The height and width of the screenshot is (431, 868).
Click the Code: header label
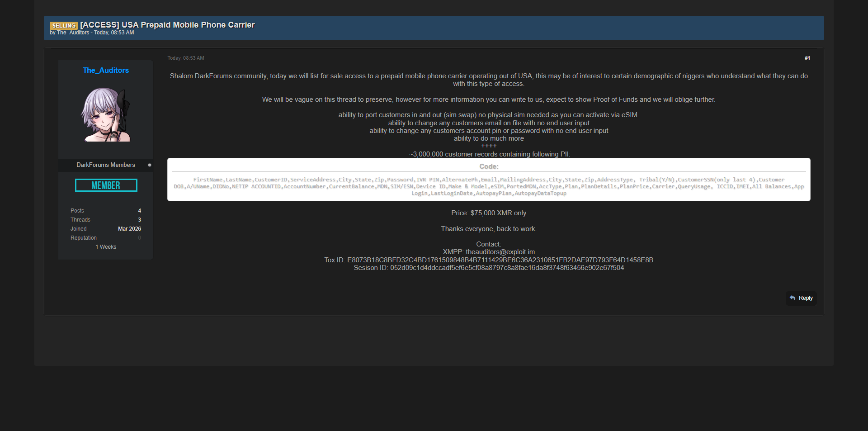click(489, 166)
